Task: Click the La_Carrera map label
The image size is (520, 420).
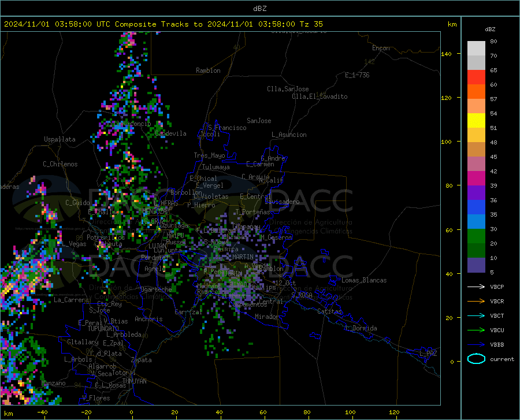Action: click(71, 300)
